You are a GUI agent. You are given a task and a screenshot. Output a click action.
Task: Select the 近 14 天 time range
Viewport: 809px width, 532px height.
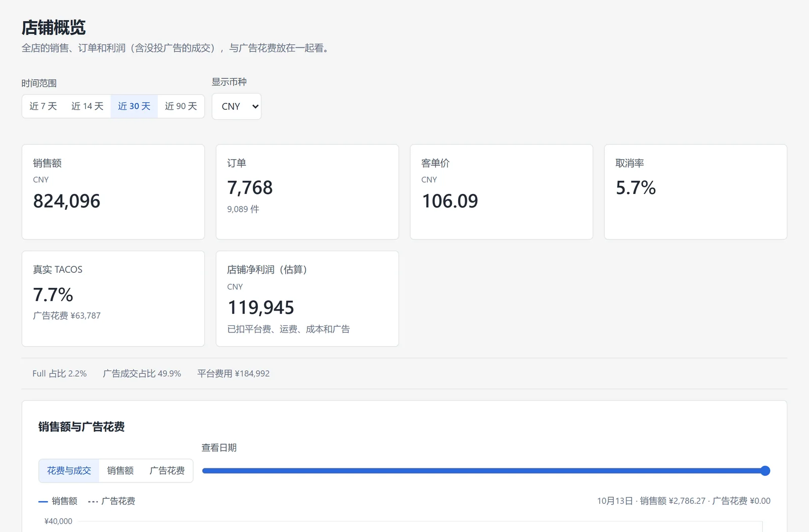pyautogui.click(x=87, y=106)
